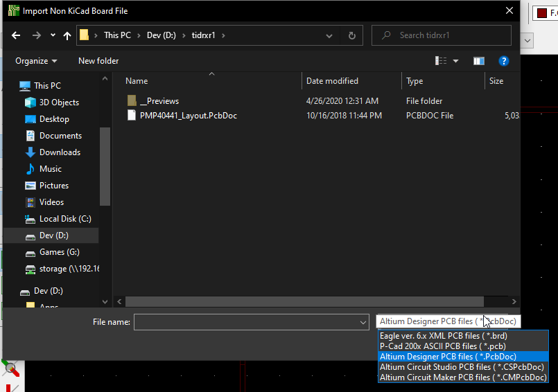This screenshot has width=558, height=392.
Task: Click the Search tidrxr1 box
Action: point(442,35)
